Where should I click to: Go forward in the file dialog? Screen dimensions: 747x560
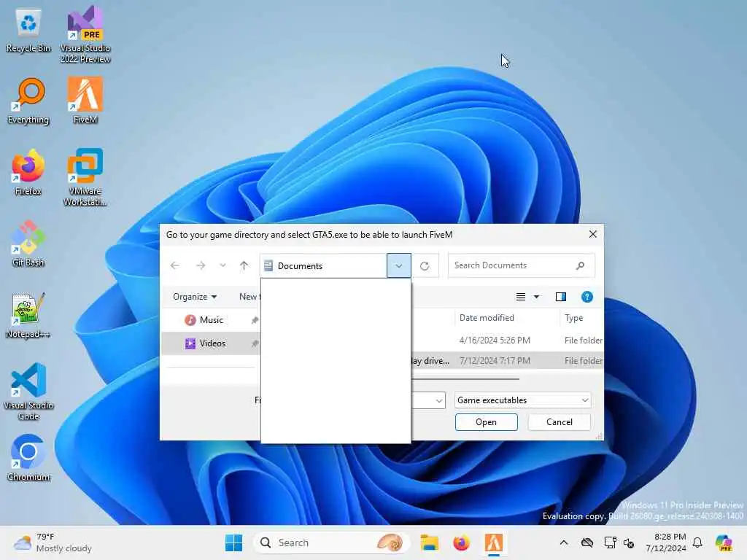pyautogui.click(x=201, y=265)
